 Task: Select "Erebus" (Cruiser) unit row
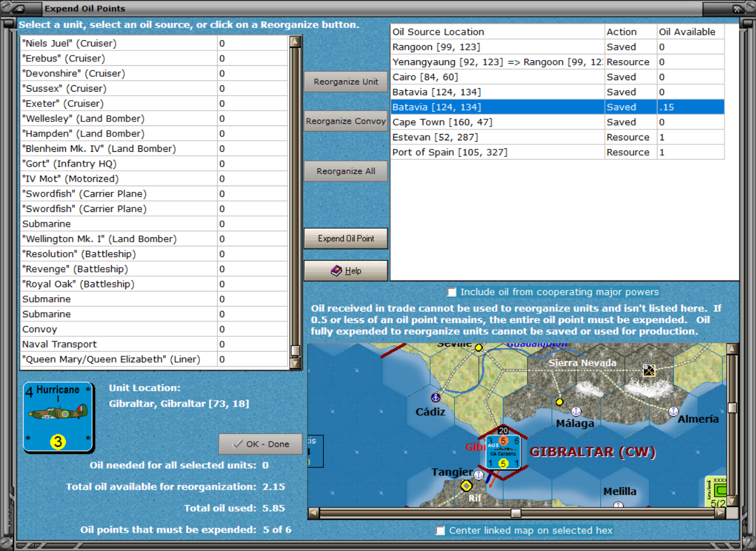154,58
